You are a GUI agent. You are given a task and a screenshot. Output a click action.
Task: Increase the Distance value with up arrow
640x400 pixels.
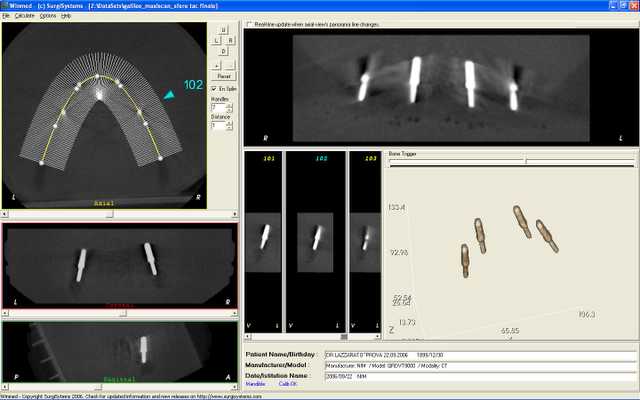pos(229,124)
